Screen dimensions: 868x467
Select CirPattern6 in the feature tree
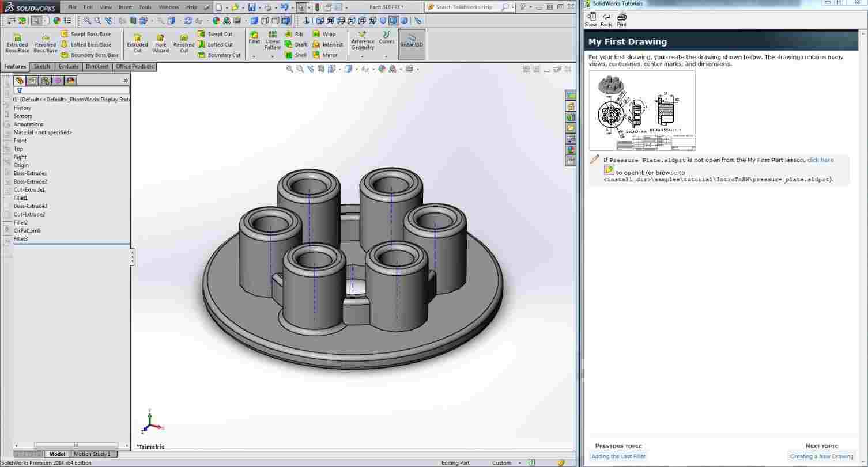[x=27, y=231]
